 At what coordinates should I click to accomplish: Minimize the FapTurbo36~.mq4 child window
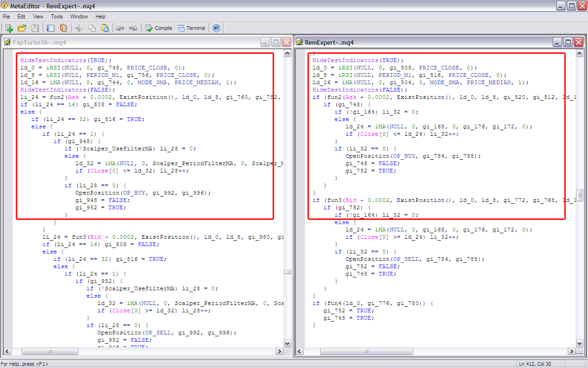pos(266,42)
